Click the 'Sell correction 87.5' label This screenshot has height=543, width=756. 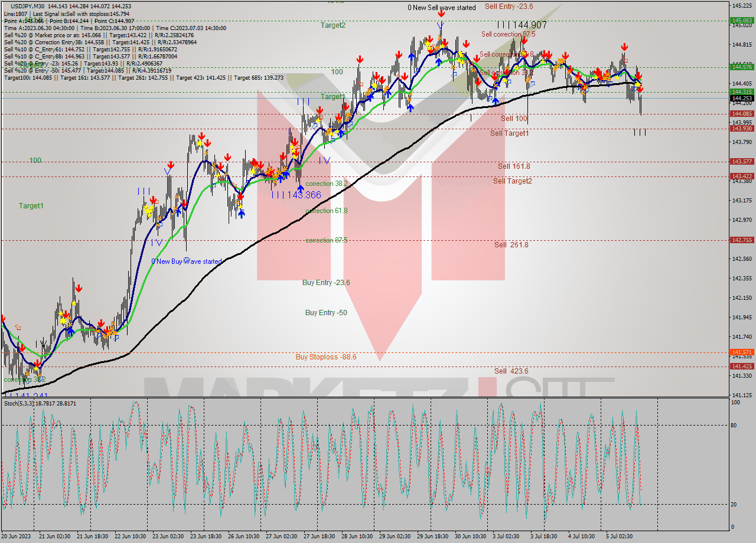(508, 34)
